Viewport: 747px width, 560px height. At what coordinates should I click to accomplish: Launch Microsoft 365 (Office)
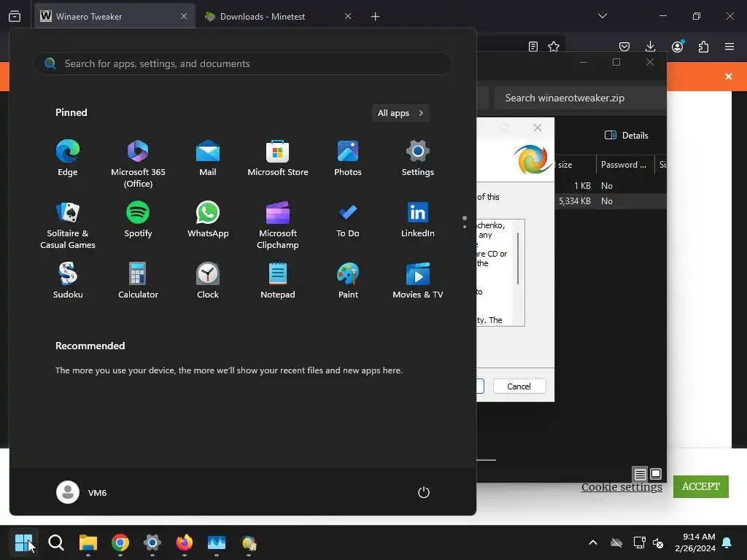(138, 163)
